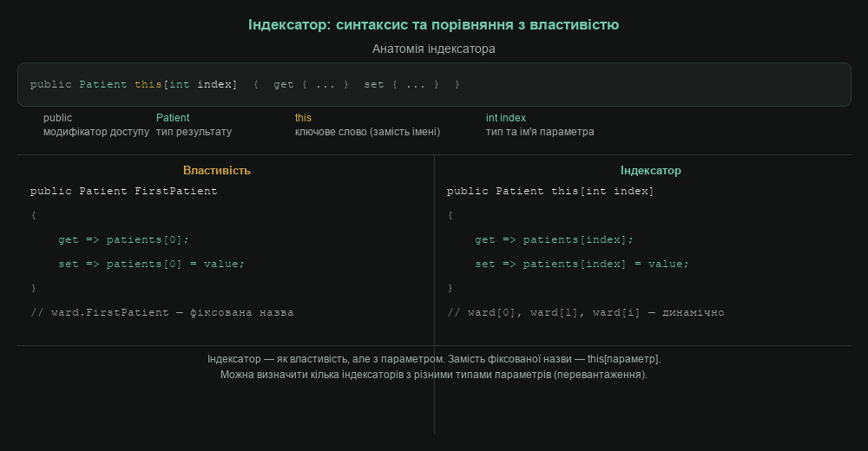Click the 'Властивість' column heading
Screen dimensions: 868x451
click(217, 171)
